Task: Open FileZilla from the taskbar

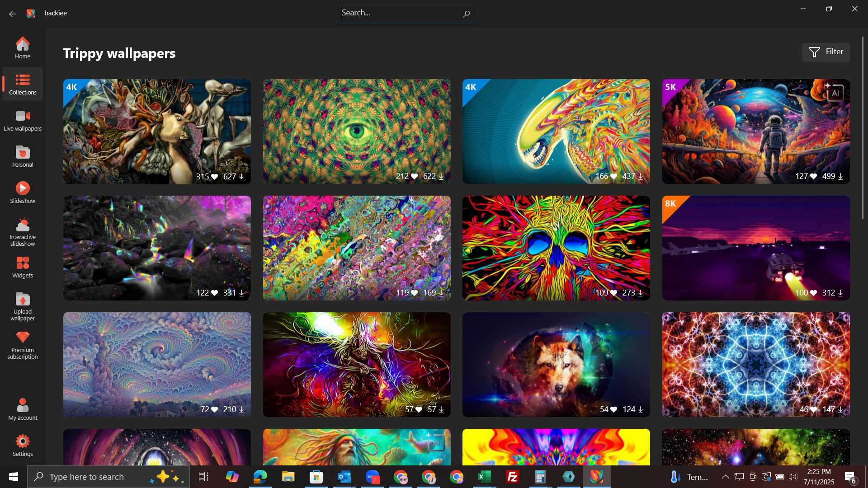Action: [512, 477]
